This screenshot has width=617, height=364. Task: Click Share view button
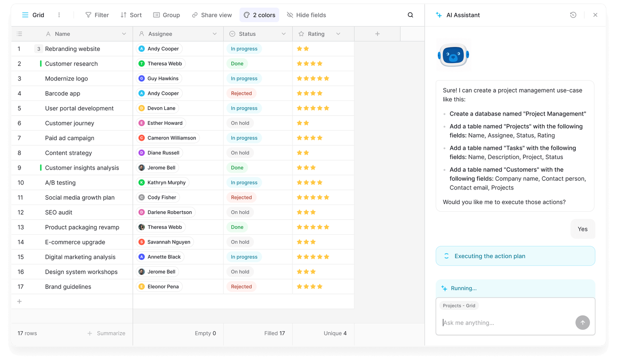click(x=211, y=15)
